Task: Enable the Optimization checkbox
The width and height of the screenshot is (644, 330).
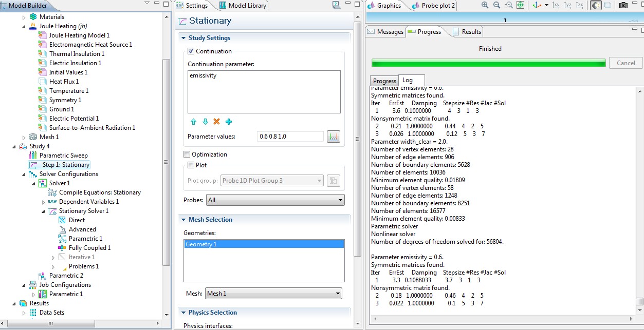Action: coord(187,154)
